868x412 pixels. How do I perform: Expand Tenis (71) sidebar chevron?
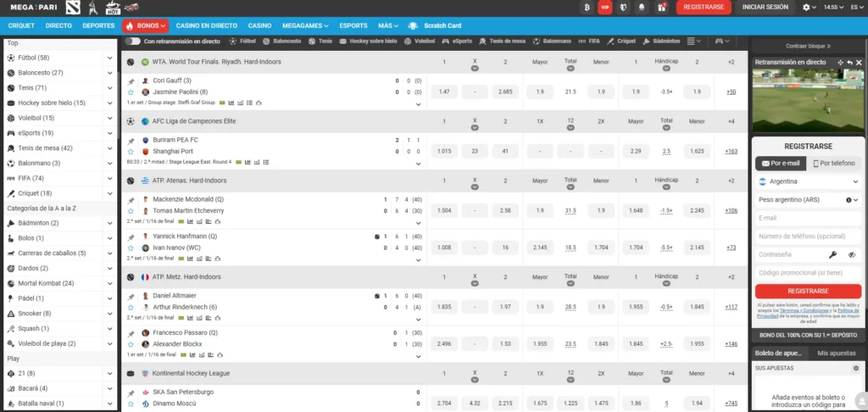point(110,88)
